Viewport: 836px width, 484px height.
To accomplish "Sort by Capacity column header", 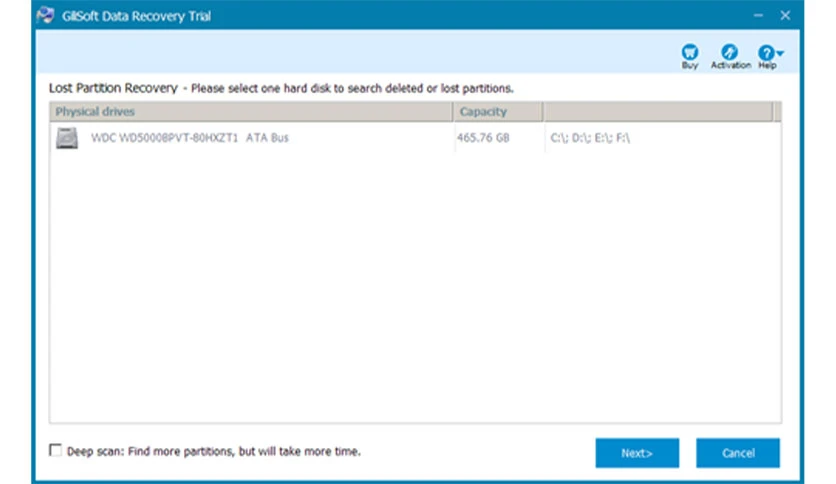I will click(x=498, y=111).
